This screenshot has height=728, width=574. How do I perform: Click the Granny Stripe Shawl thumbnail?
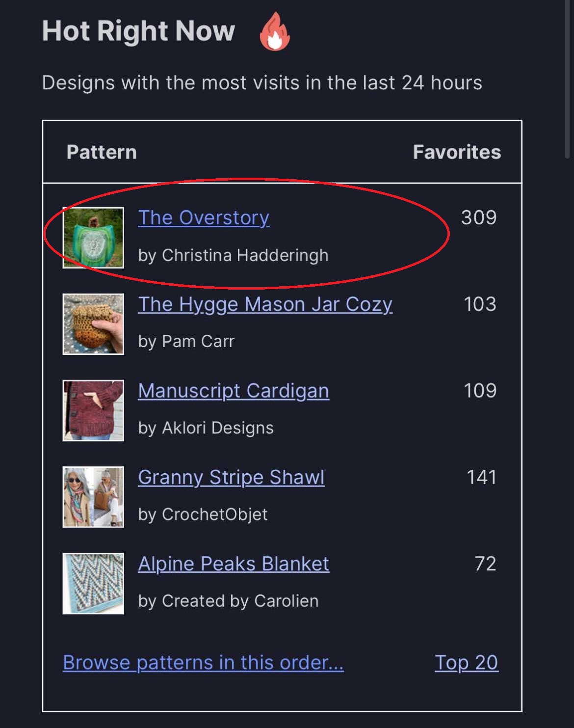(x=93, y=497)
